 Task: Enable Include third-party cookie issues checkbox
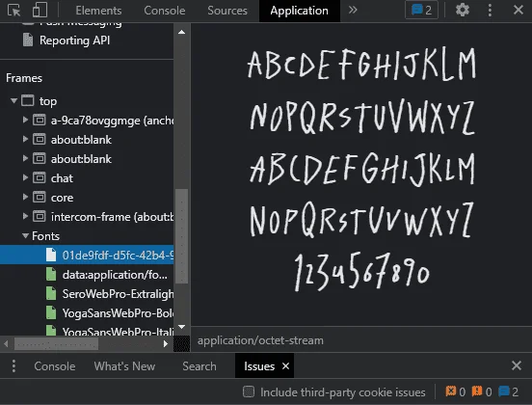pos(249,391)
